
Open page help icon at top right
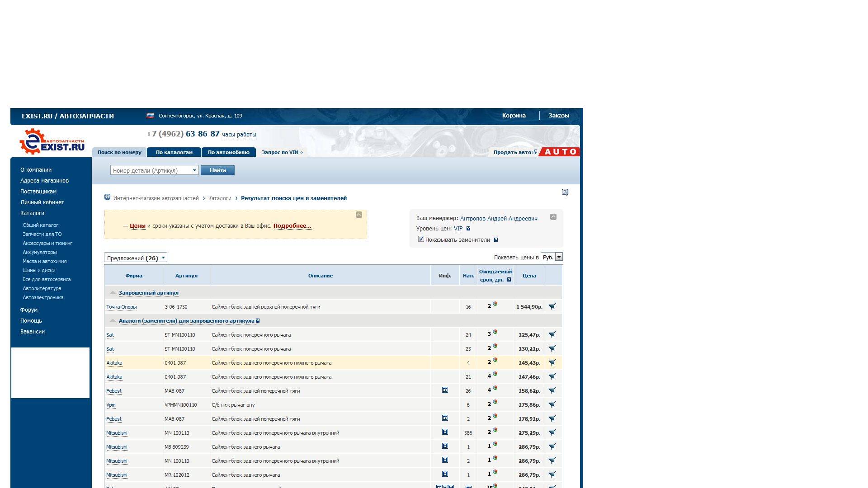click(565, 192)
